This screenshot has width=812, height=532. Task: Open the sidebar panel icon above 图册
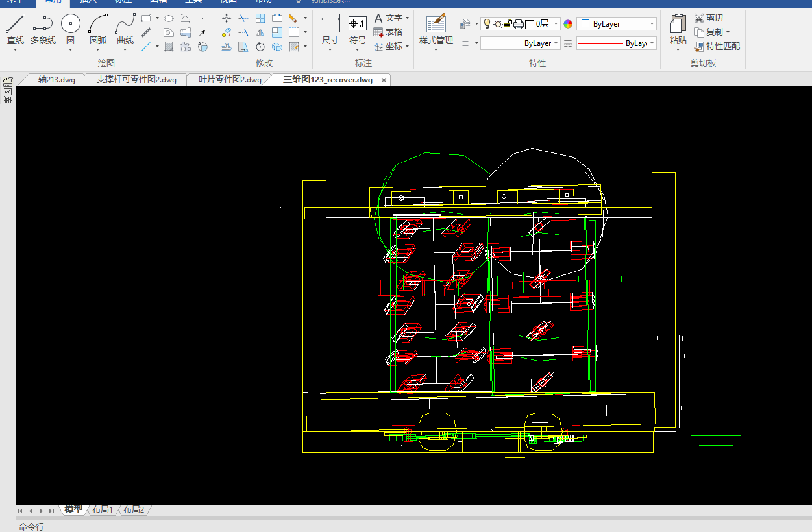click(x=8, y=81)
